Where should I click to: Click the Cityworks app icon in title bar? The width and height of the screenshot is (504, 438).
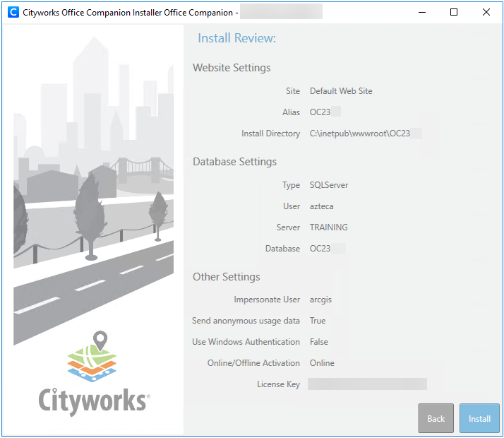coord(13,12)
